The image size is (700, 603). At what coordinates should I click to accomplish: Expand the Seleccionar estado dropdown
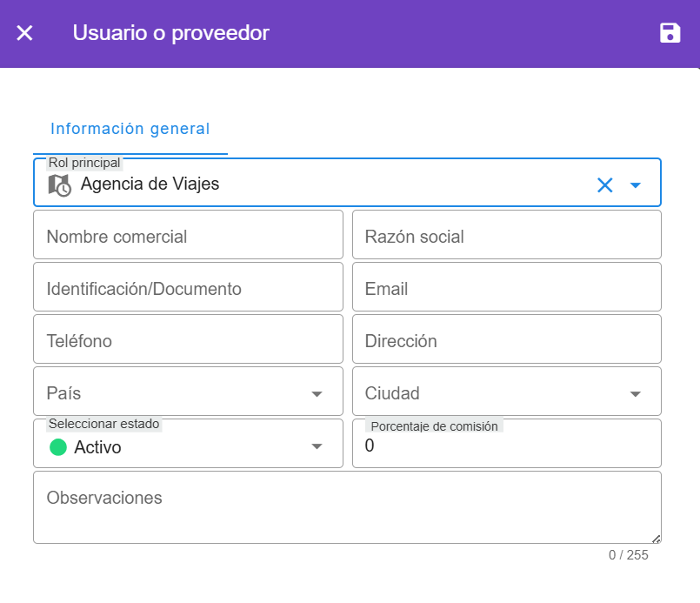[x=317, y=447]
